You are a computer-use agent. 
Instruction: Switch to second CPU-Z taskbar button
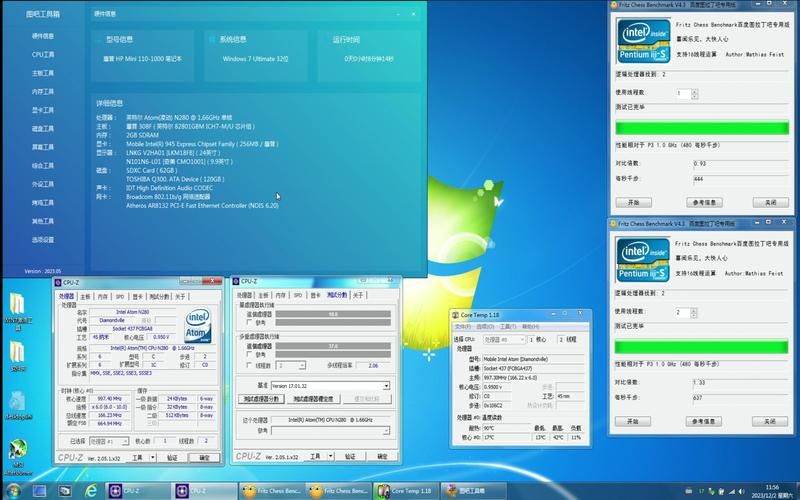204,491
